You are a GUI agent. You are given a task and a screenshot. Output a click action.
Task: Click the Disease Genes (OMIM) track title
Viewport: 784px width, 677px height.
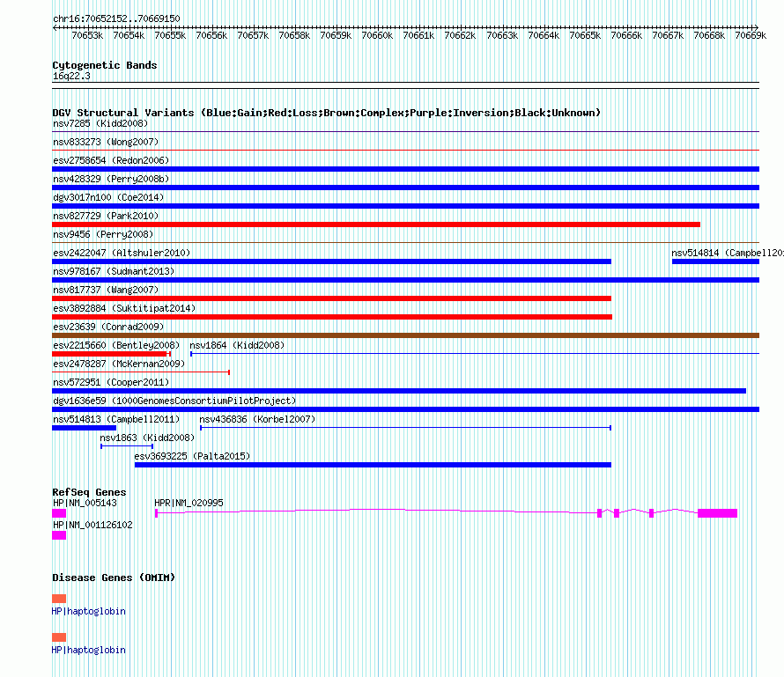click(114, 578)
